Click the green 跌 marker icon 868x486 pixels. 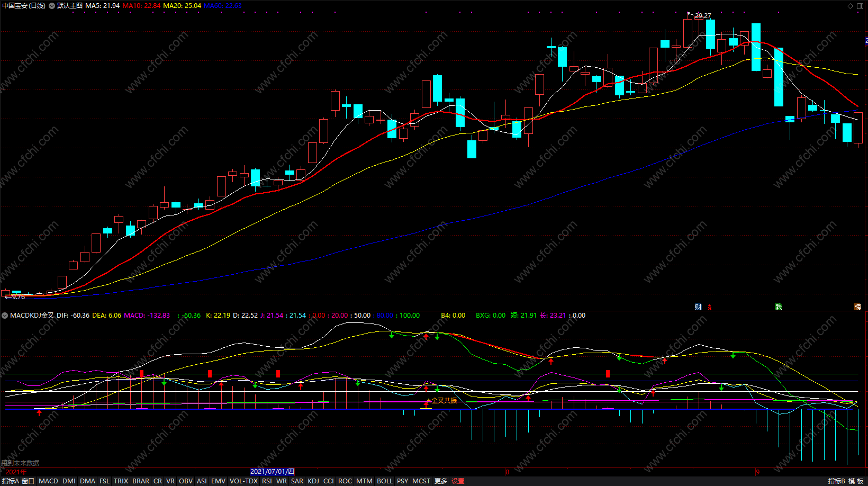[779, 307]
